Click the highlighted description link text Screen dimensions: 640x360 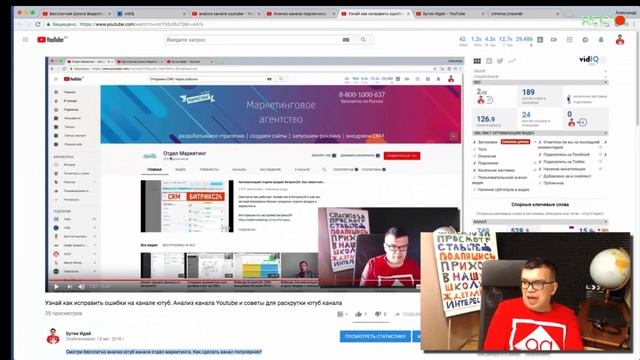point(164,351)
